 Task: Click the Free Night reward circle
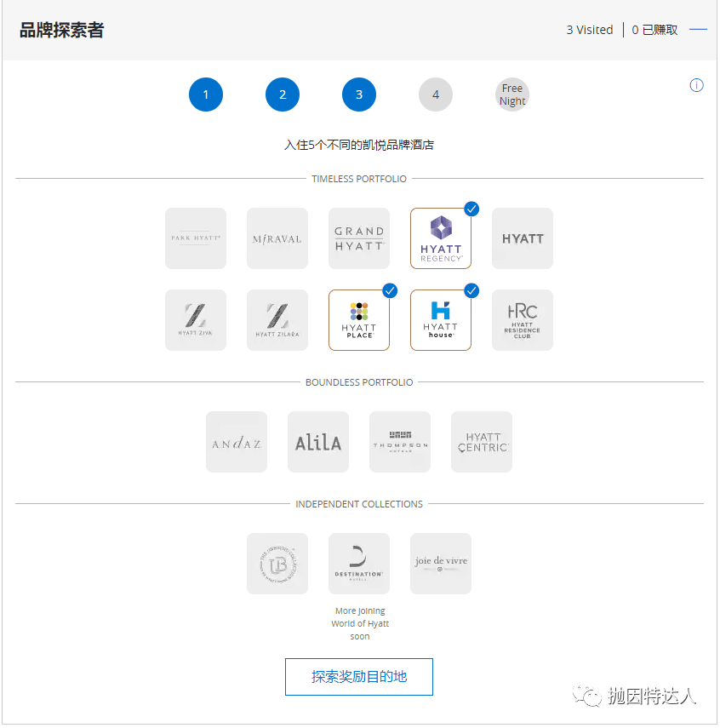coord(512,95)
